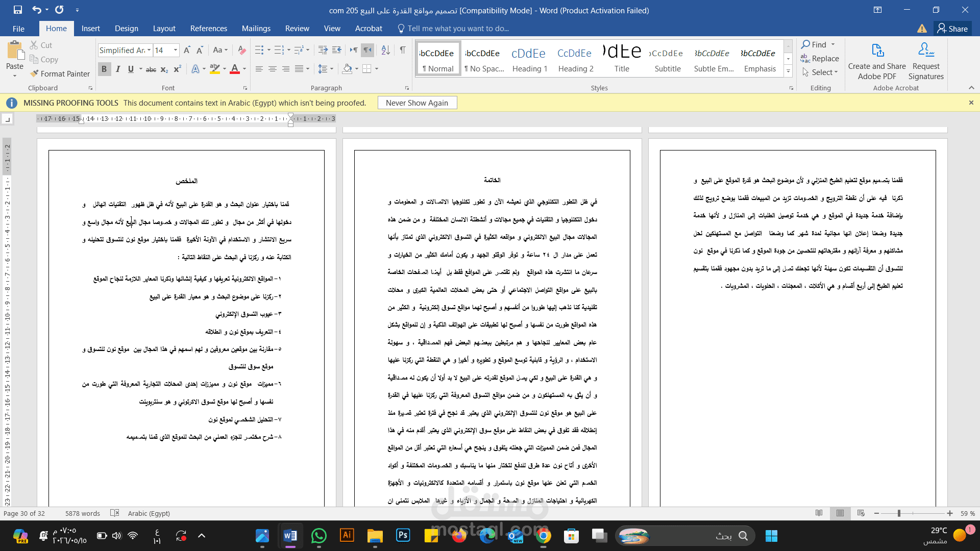Open the File menu tab
This screenshot has width=980, height=551.
(x=18, y=29)
